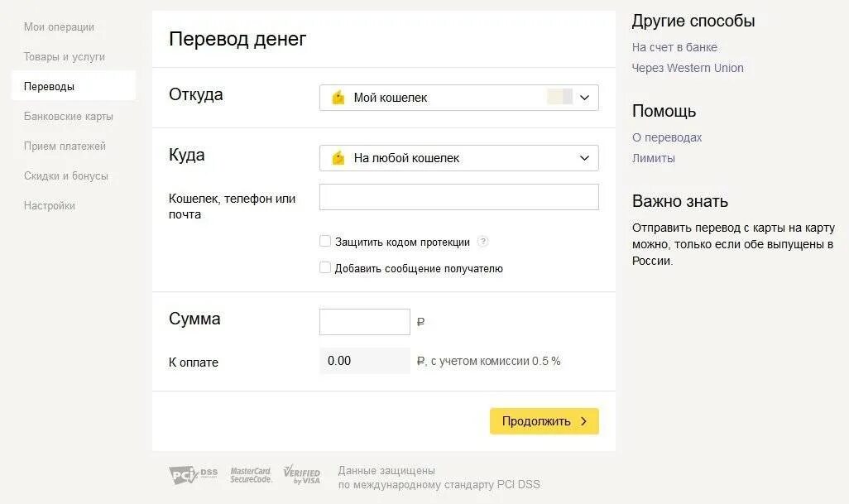Open the На любой кошелек destination dropdown

pyautogui.click(x=584, y=158)
